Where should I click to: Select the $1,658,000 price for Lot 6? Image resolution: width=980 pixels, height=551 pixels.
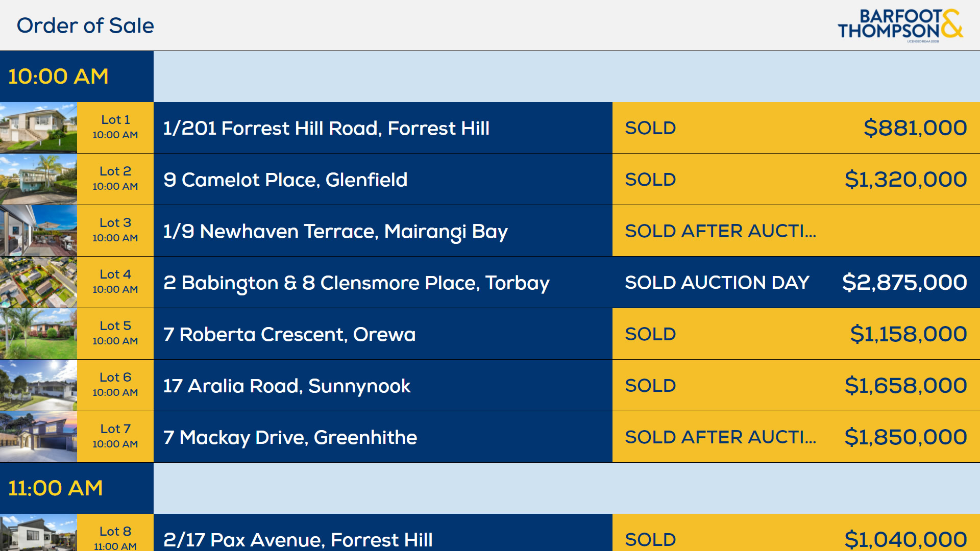coord(905,386)
